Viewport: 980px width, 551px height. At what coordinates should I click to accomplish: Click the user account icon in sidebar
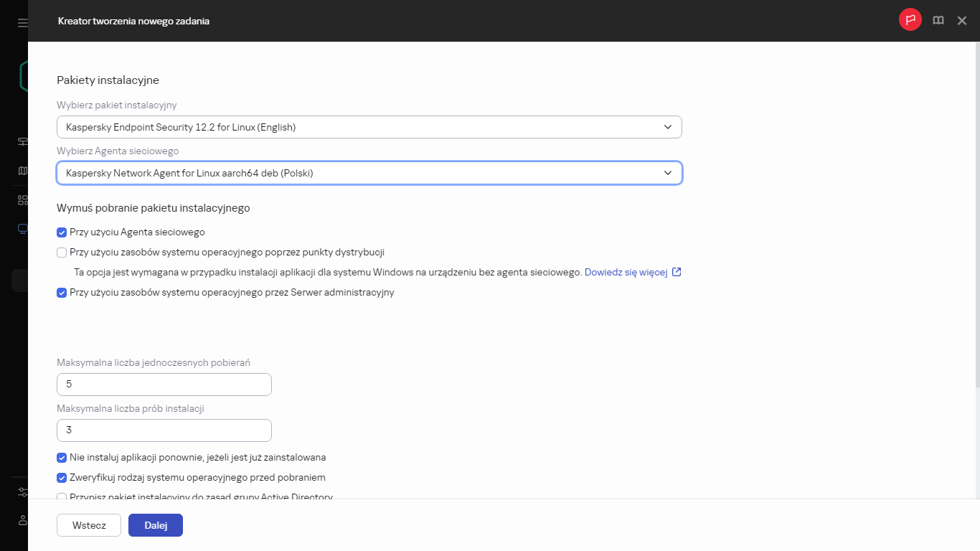click(22, 519)
